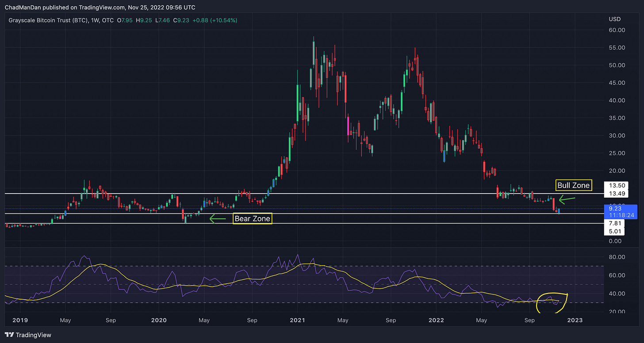Click the magenta candle in mid-2021
644x343 pixels.
(349, 126)
